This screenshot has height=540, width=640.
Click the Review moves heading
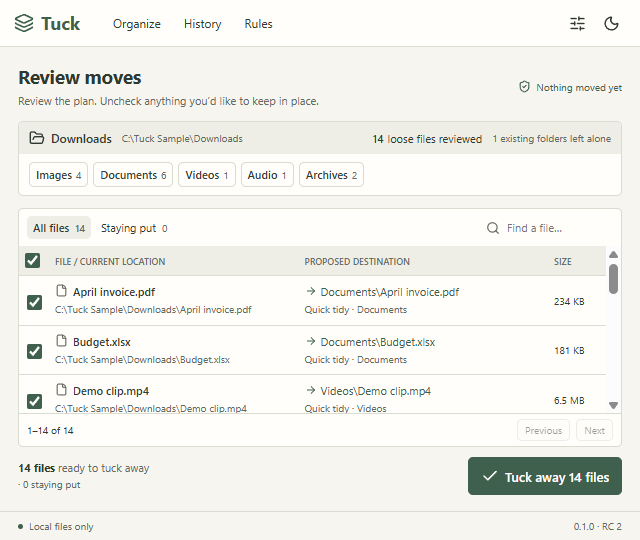pyautogui.click(x=80, y=78)
